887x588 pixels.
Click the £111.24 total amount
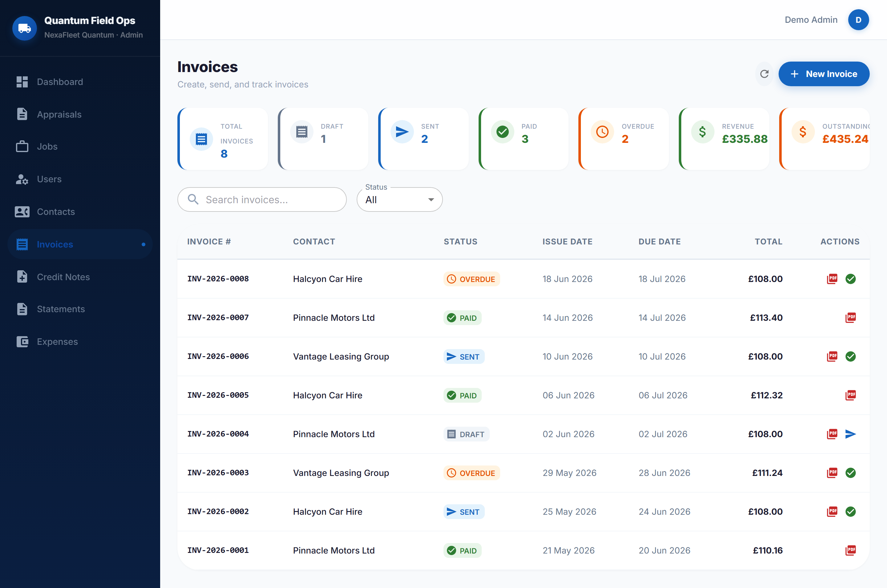[767, 473]
